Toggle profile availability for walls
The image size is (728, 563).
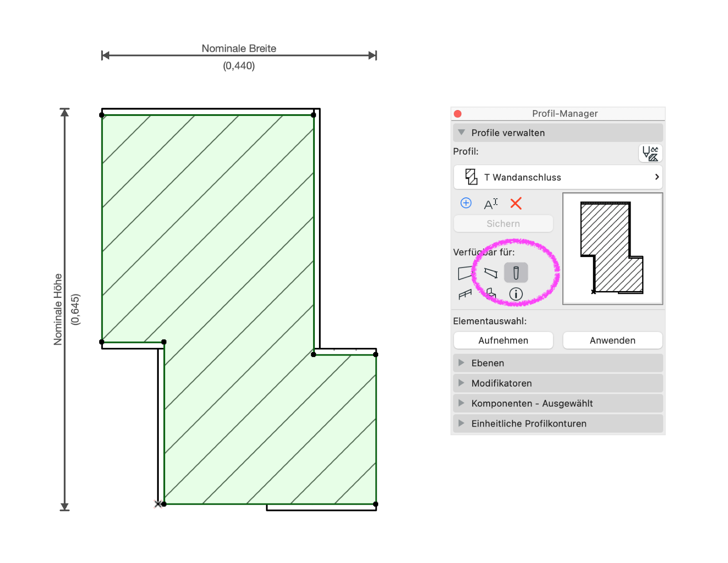click(465, 273)
